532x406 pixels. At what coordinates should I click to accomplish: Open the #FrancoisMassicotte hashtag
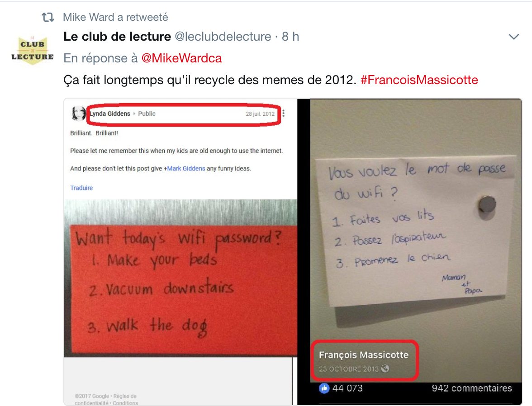(x=419, y=80)
